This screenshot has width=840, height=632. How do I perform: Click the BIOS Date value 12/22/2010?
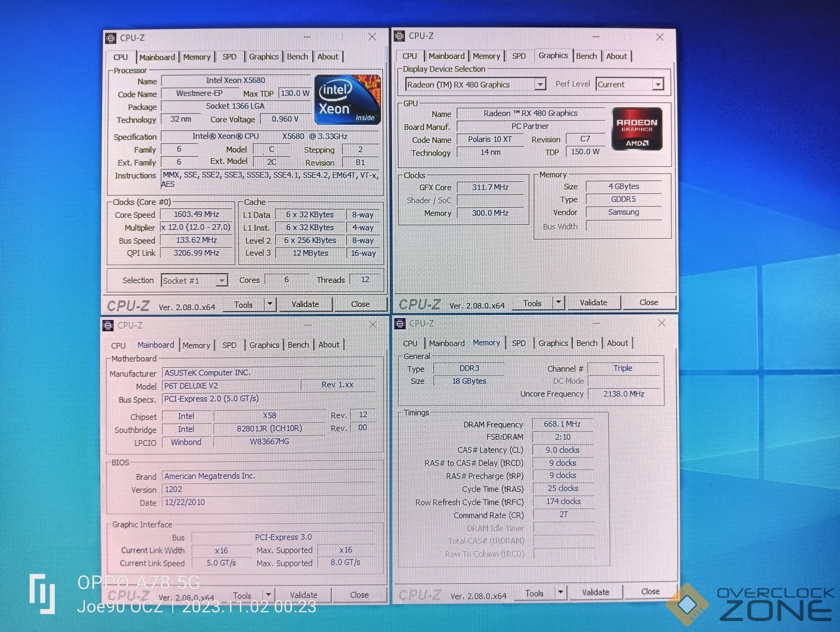[269, 502]
